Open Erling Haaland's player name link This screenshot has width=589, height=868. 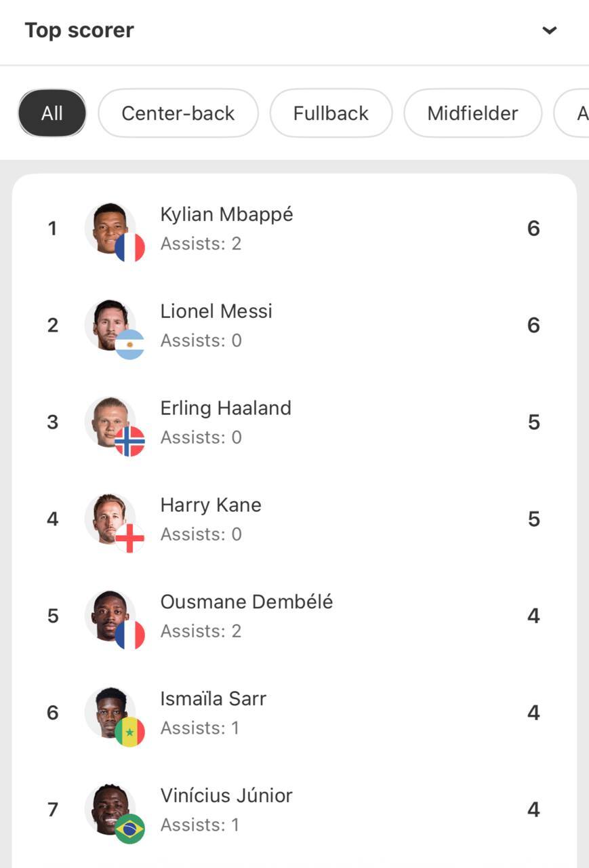click(226, 408)
